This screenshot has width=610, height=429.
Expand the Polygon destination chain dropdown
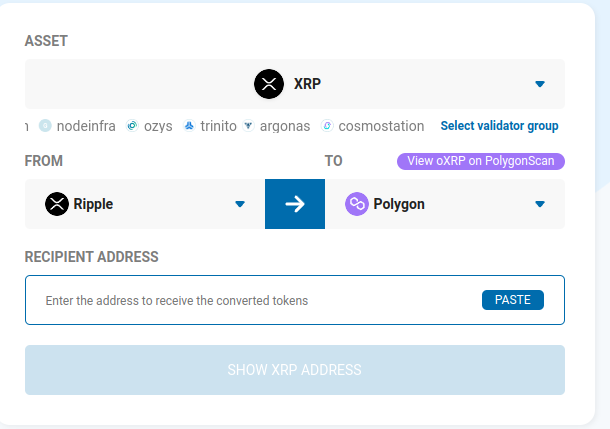(x=540, y=204)
